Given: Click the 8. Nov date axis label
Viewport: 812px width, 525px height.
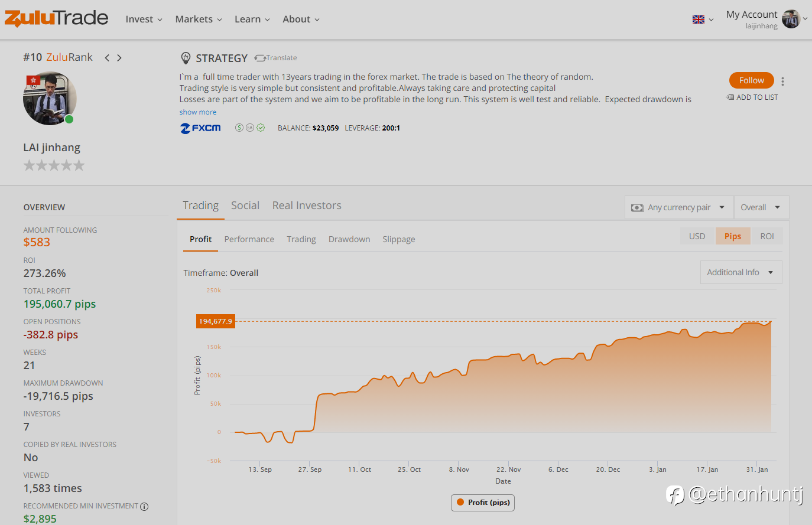Looking at the screenshot, I should click(x=459, y=469).
